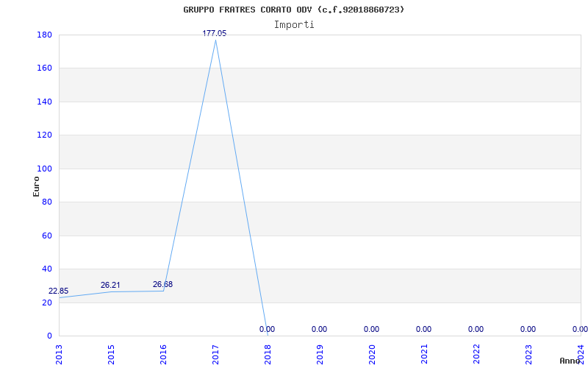Screen dimensions: 588x368
Task: Click the 180 y-axis tick label
Action: 44,35
